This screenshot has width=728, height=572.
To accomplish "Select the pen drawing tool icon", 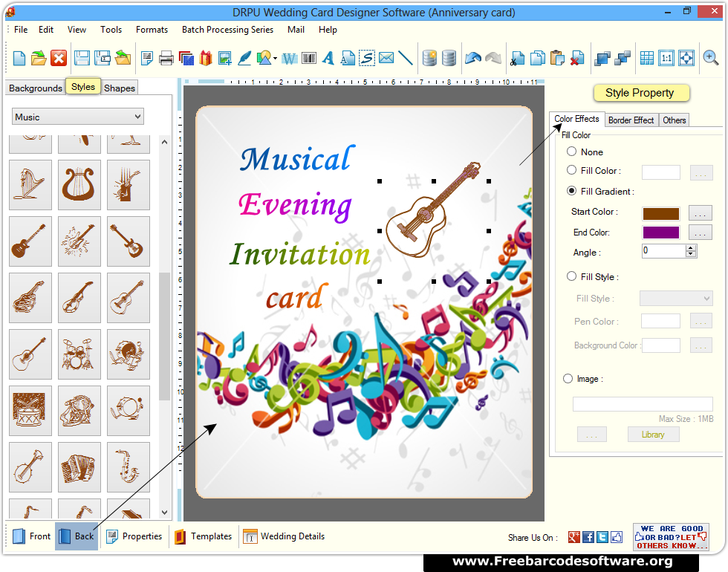I will pos(244,58).
